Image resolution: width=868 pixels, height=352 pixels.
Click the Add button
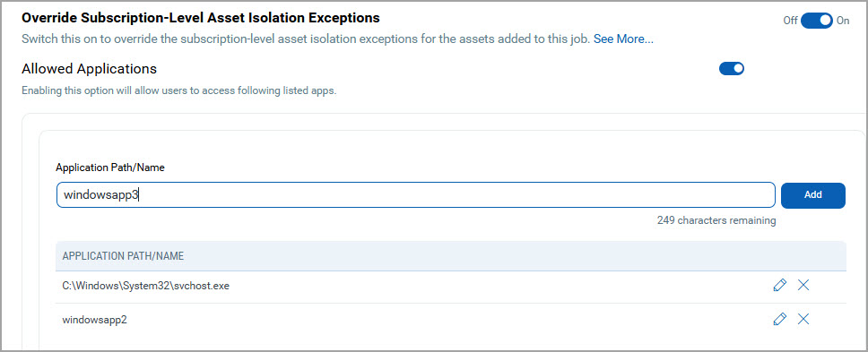click(812, 195)
